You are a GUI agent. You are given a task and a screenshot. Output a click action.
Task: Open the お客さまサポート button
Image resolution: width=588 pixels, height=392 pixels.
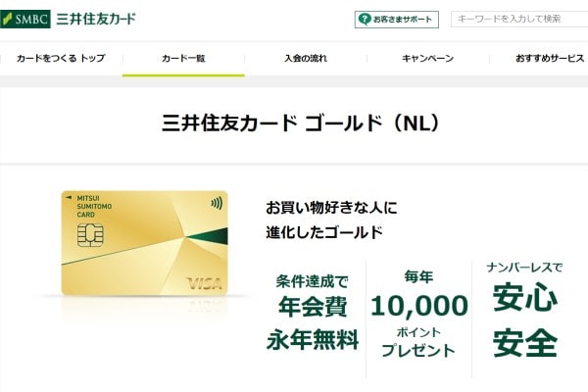(397, 20)
